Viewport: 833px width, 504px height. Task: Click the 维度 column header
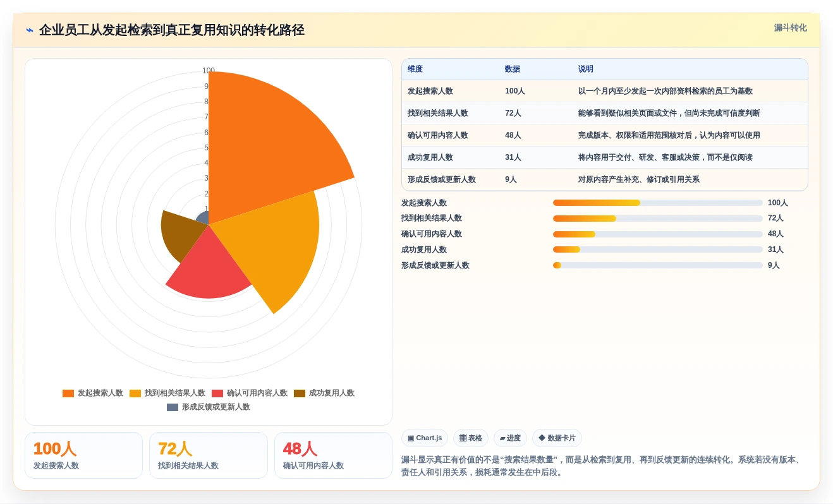pyautogui.click(x=415, y=69)
